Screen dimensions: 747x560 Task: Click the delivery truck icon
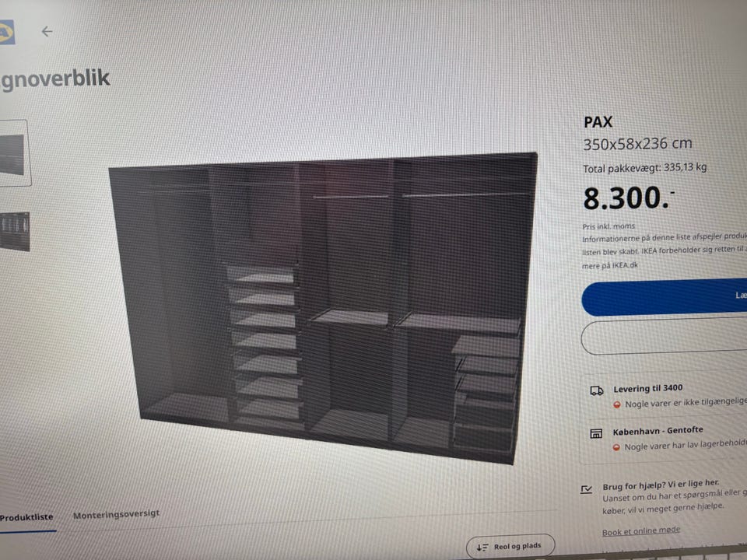pyautogui.click(x=597, y=391)
